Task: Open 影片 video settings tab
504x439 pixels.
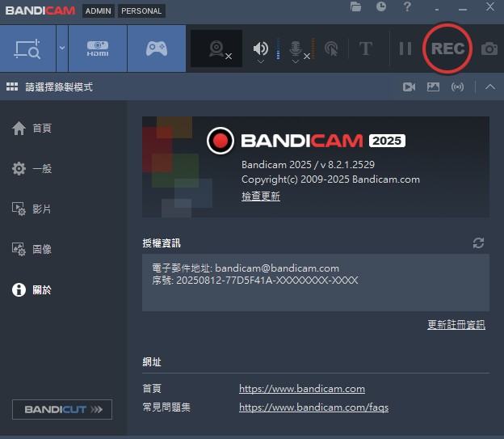Action: (31, 209)
